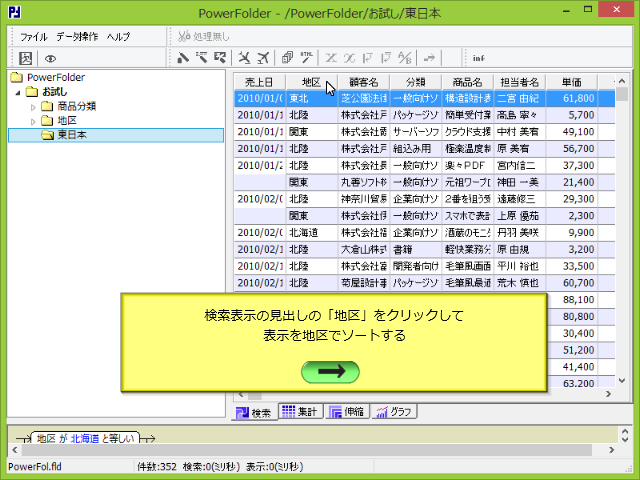Switch to the 集計 tab
This screenshot has height=480, width=640.
(x=300, y=411)
